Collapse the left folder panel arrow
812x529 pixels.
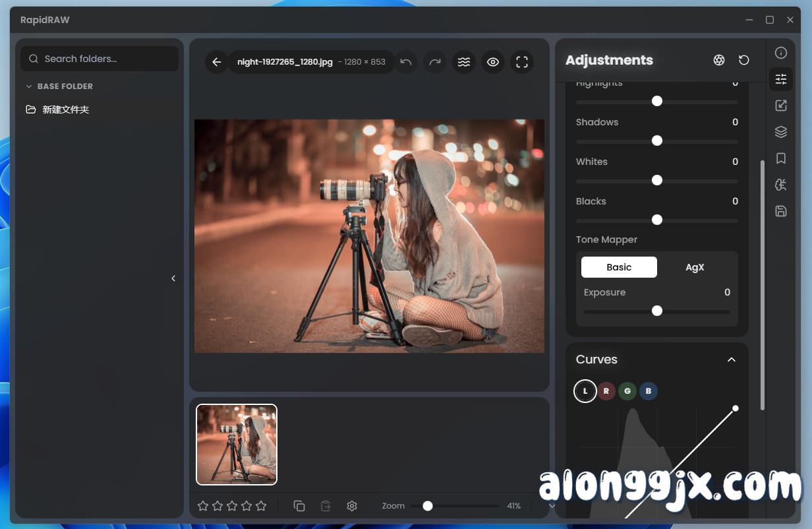[x=173, y=278]
